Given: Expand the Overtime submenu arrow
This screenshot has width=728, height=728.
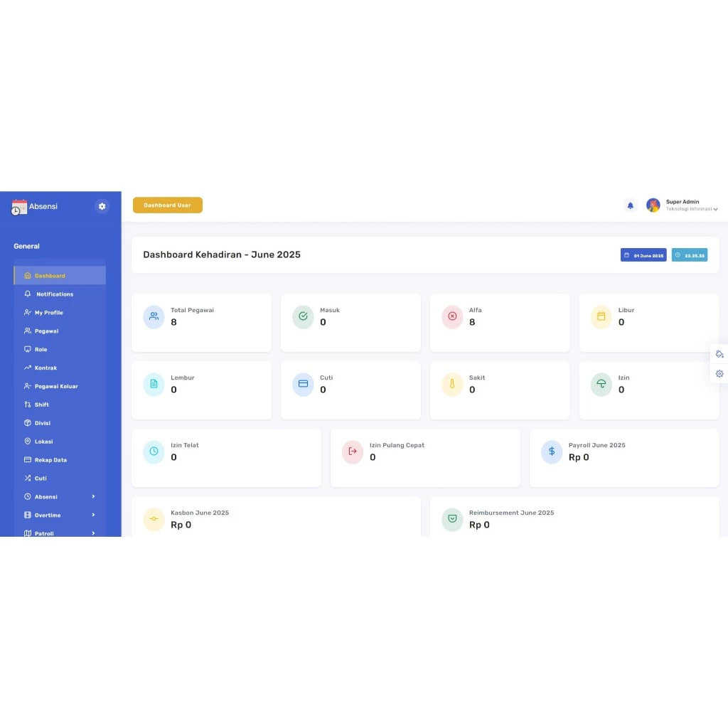Looking at the screenshot, I should [93, 515].
